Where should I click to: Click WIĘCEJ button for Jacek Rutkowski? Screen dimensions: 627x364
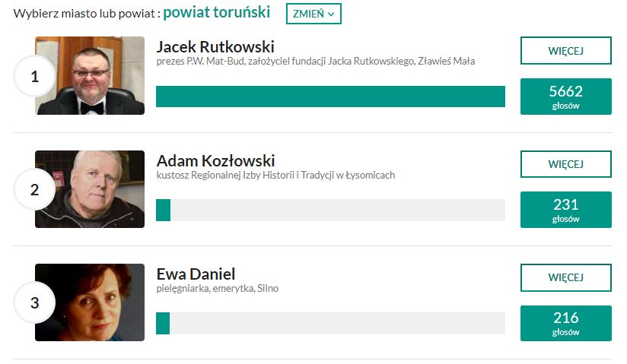pos(566,51)
